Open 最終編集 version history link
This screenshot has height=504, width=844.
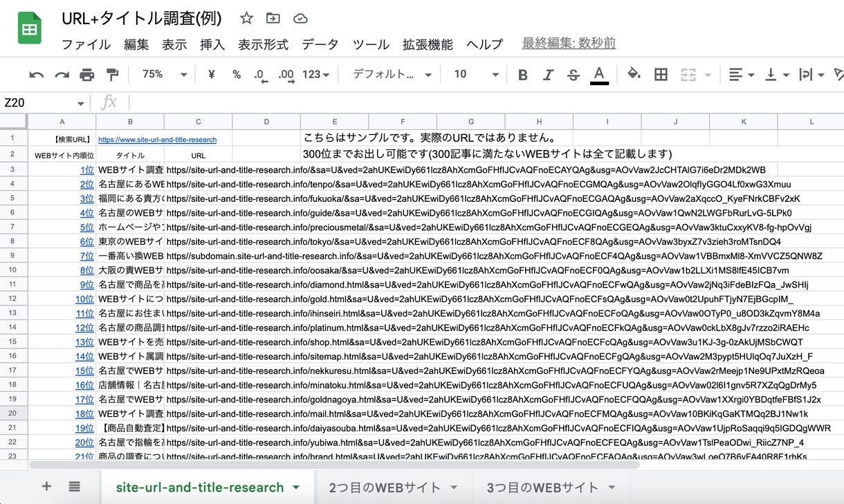pyautogui.click(x=569, y=44)
